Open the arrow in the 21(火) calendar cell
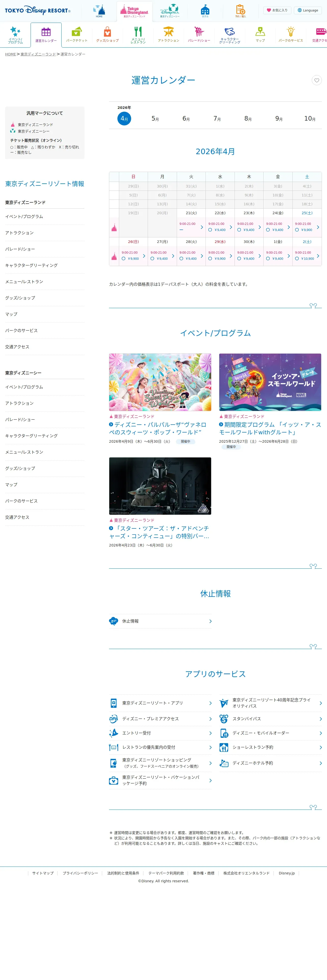327x980 pixels. coord(202,227)
